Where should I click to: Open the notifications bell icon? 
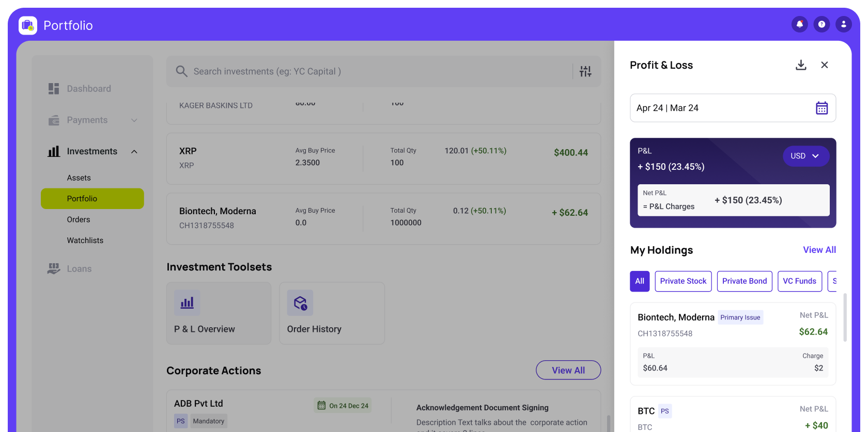800,24
